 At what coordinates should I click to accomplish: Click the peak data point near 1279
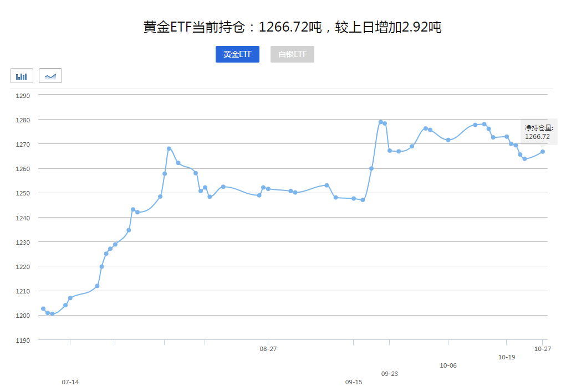tap(381, 122)
